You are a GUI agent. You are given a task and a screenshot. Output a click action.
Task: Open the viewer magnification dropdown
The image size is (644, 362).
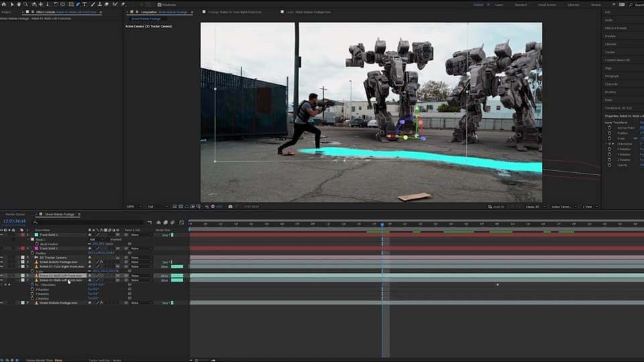pos(134,206)
